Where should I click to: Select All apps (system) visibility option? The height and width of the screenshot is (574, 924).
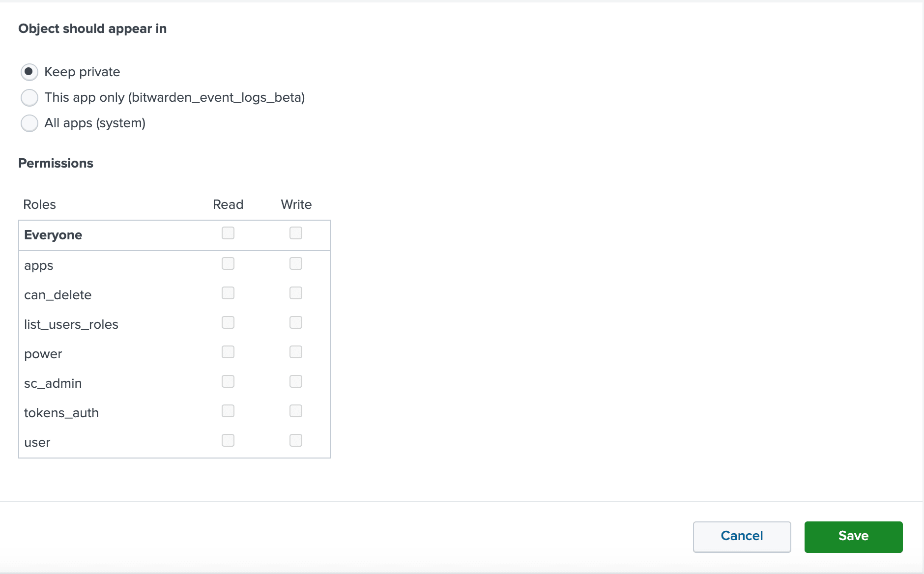[29, 123]
